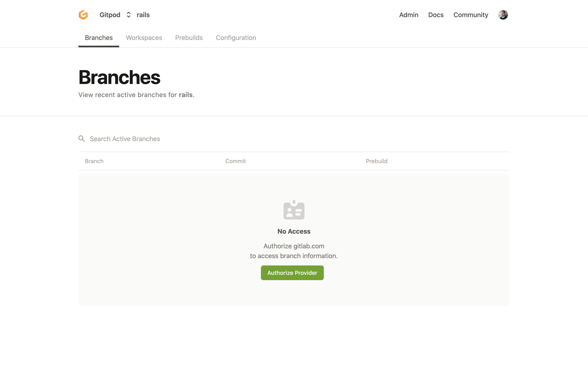Click the Commit column header
Screen dimensions: 588x367
pos(235,161)
